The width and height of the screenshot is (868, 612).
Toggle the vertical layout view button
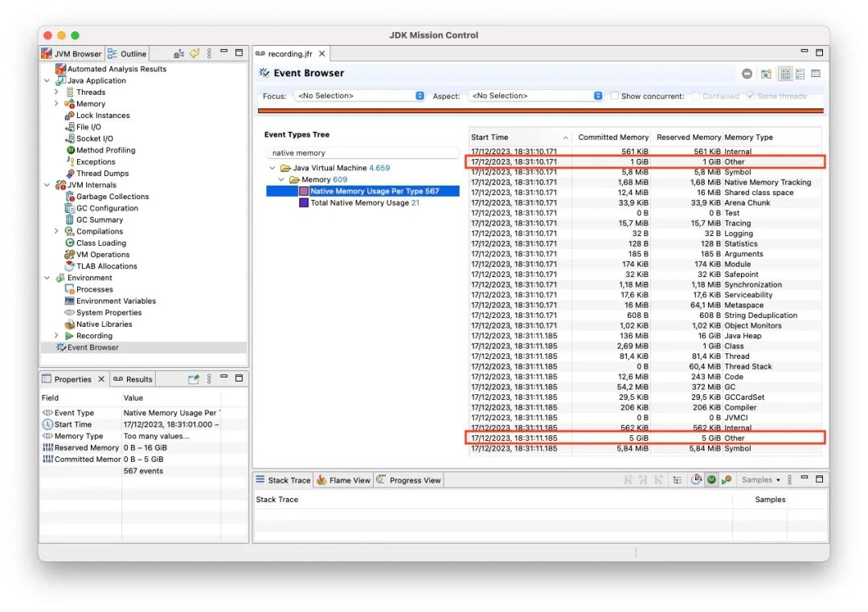click(785, 74)
